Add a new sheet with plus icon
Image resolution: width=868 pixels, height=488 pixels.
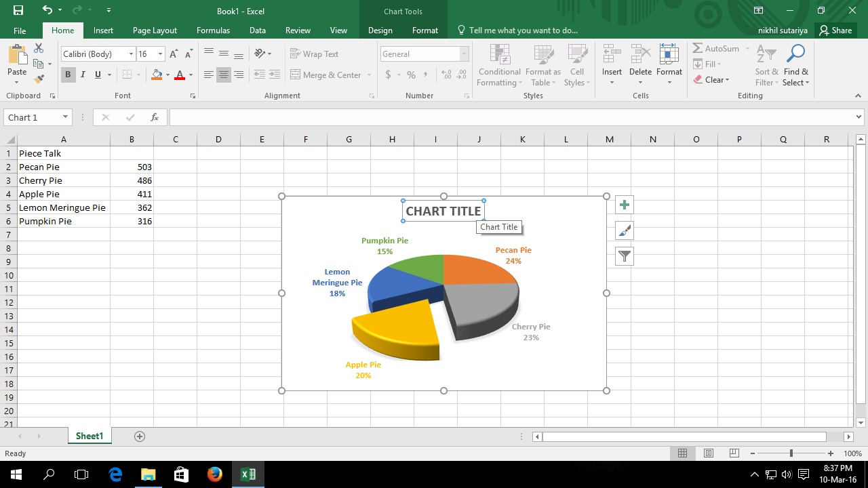click(140, 436)
